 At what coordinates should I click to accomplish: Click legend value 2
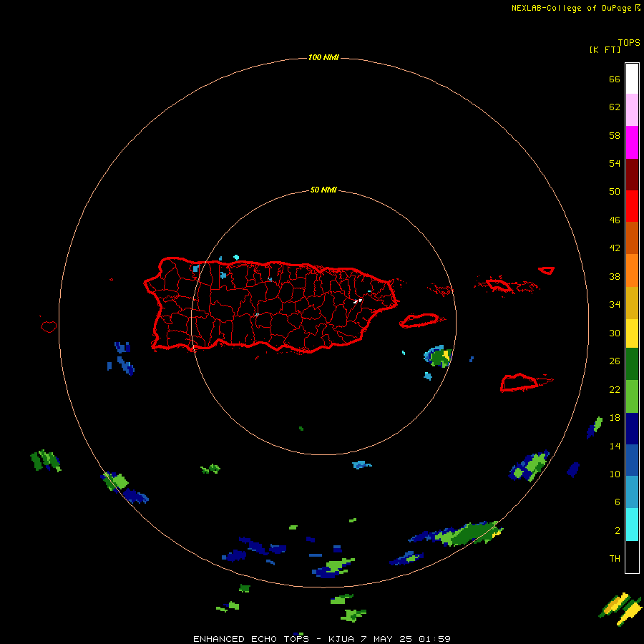(x=618, y=531)
